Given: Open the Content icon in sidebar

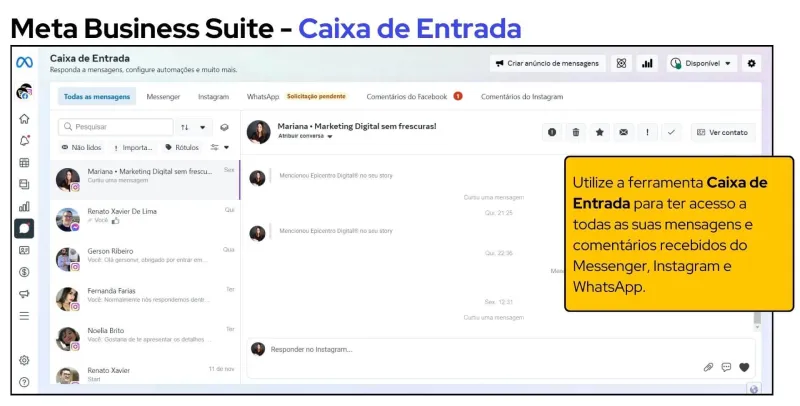Looking at the screenshot, I should pyautogui.click(x=24, y=184).
